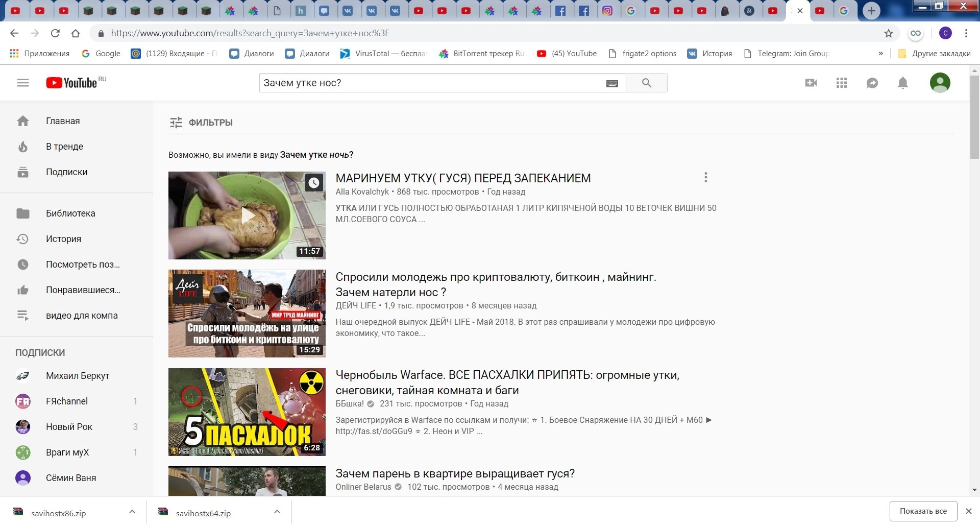Open the Chrome three-dot menu
980x527 pixels.
coord(966,33)
